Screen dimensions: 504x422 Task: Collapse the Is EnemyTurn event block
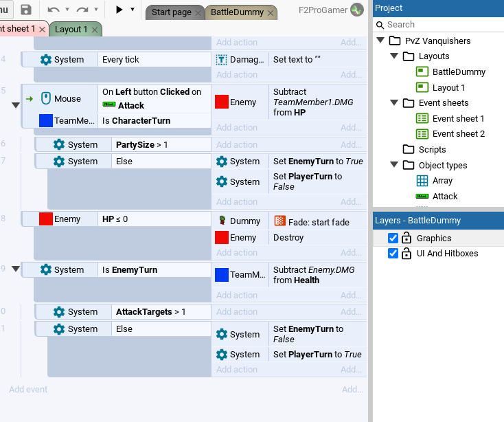[15, 269]
